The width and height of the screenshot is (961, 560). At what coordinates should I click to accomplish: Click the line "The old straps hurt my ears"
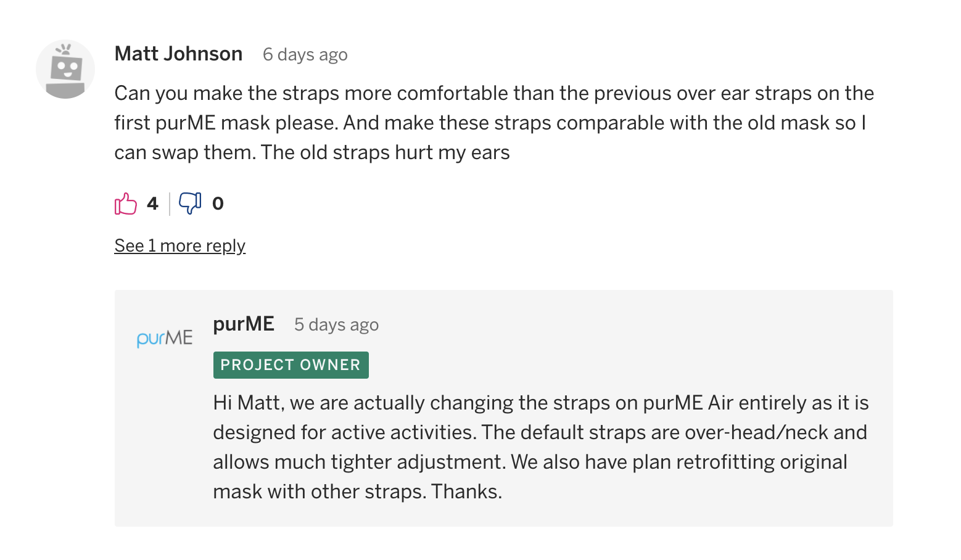pyautogui.click(x=386, y=152)
